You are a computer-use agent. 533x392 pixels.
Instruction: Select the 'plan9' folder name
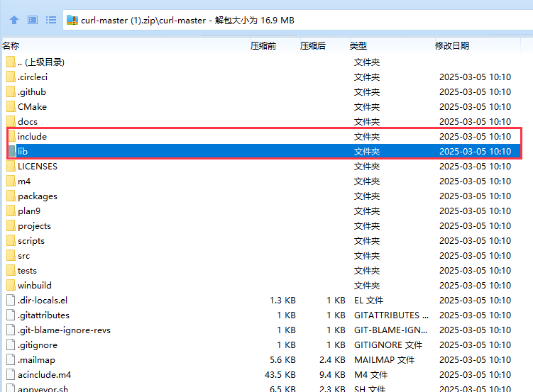[x=29, y=211]
